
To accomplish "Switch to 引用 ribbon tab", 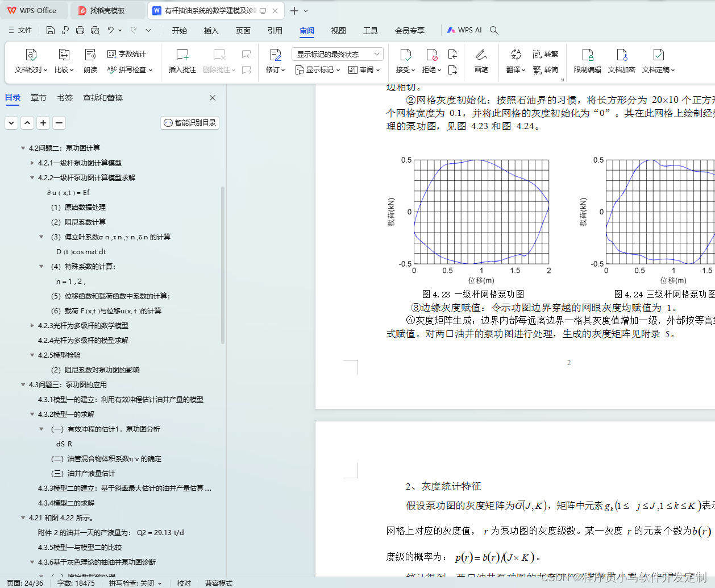I will 275,30.
